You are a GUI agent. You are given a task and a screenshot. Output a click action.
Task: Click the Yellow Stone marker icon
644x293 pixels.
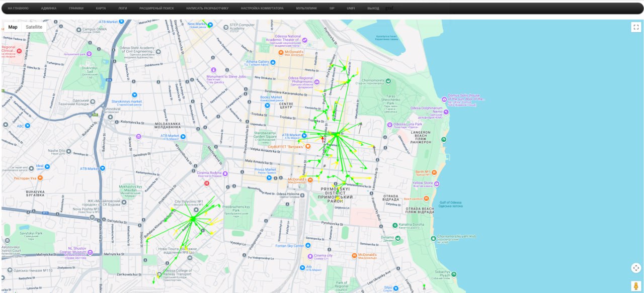[x=437, y=185]
